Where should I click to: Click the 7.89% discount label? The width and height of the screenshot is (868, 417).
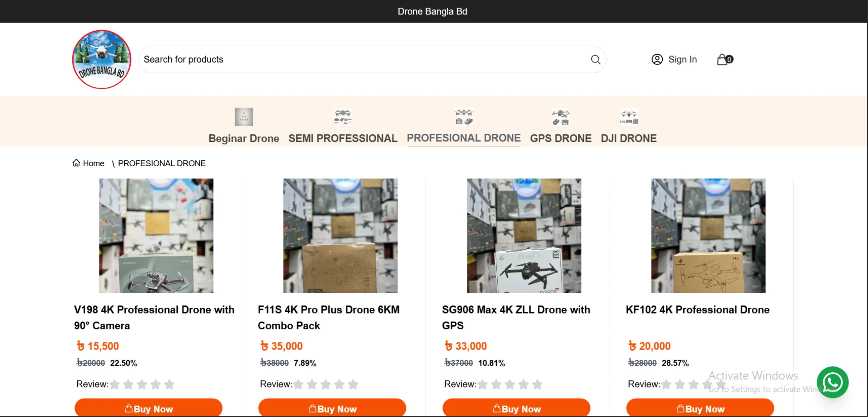pos(305,363)
